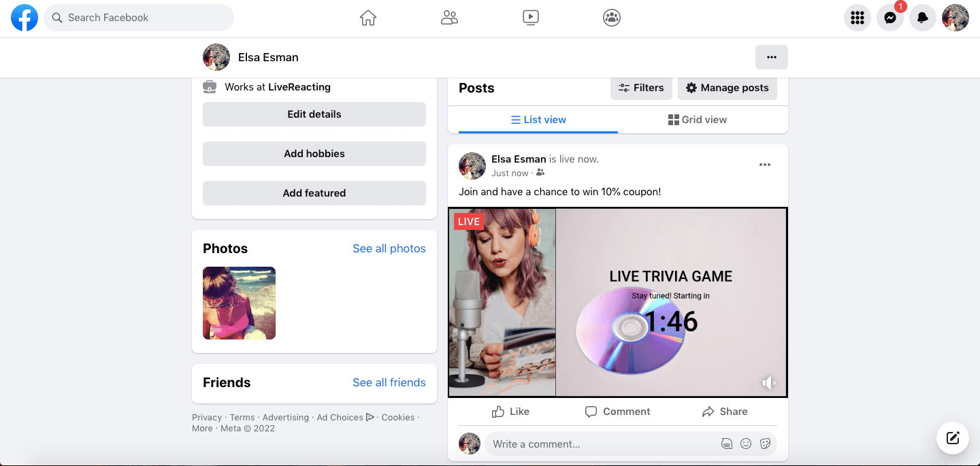This screenshot has height=466, width=980.
Task: Open emoji picker in comment box
Action: [746, 444]
